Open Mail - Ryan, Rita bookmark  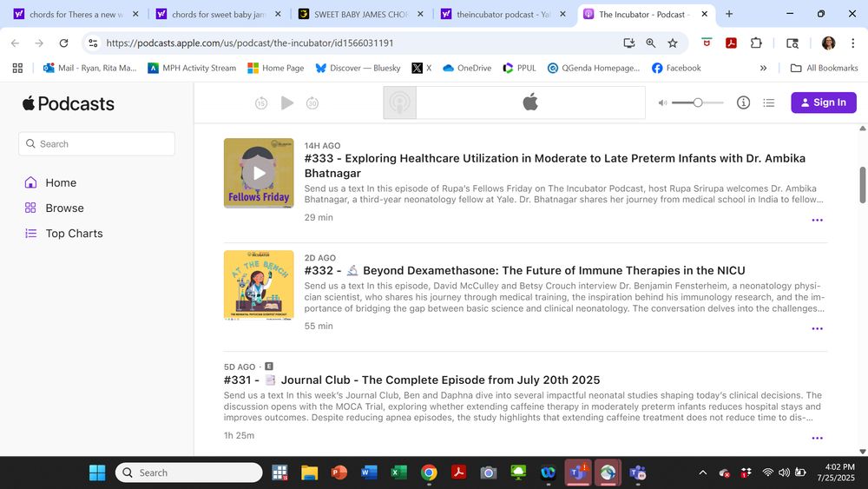(x=90, y=68)
